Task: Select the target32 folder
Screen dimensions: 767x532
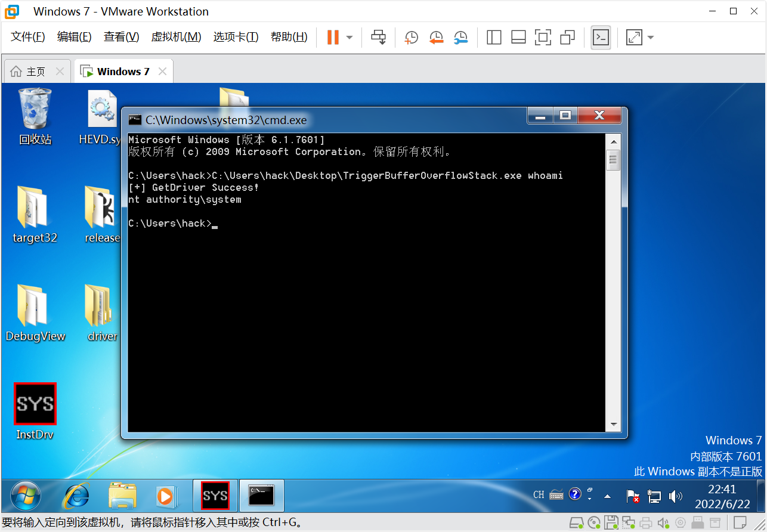Action: (35, 215)
